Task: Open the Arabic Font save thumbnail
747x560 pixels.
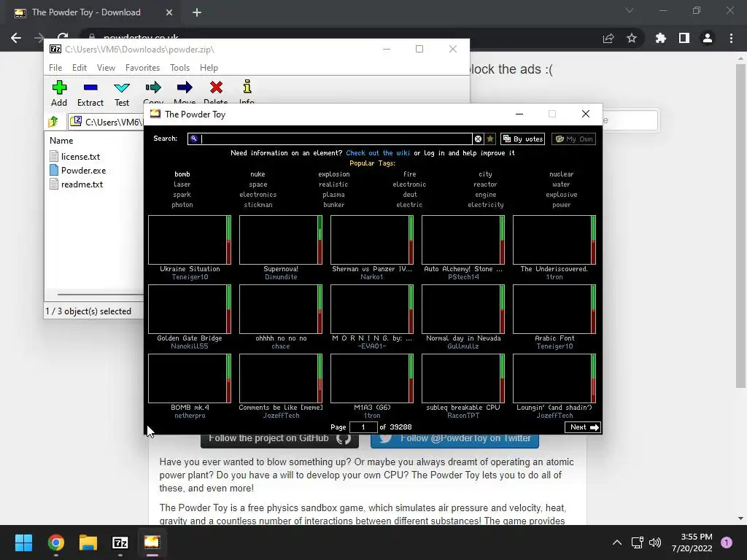Action: 554,309
